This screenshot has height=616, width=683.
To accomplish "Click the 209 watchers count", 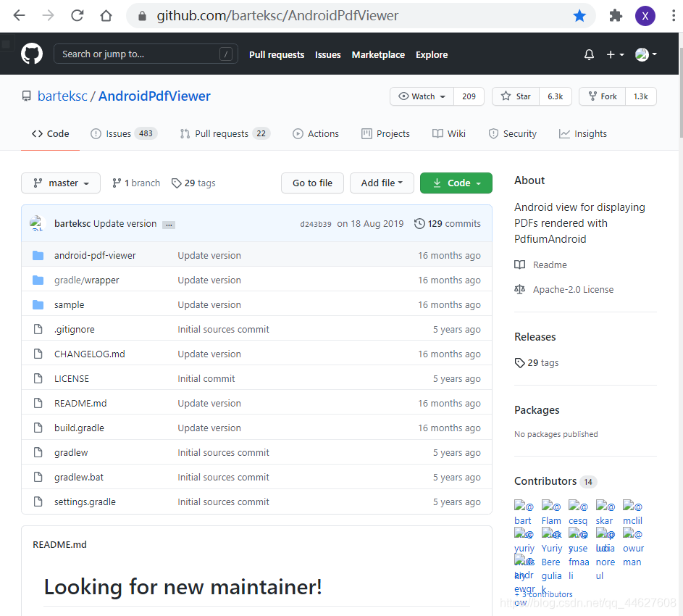I will click(469, 96).
